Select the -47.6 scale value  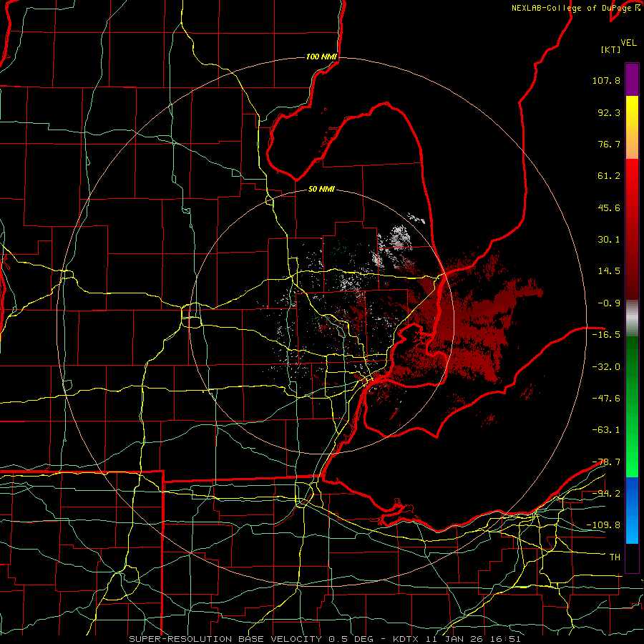coord(606,399)
